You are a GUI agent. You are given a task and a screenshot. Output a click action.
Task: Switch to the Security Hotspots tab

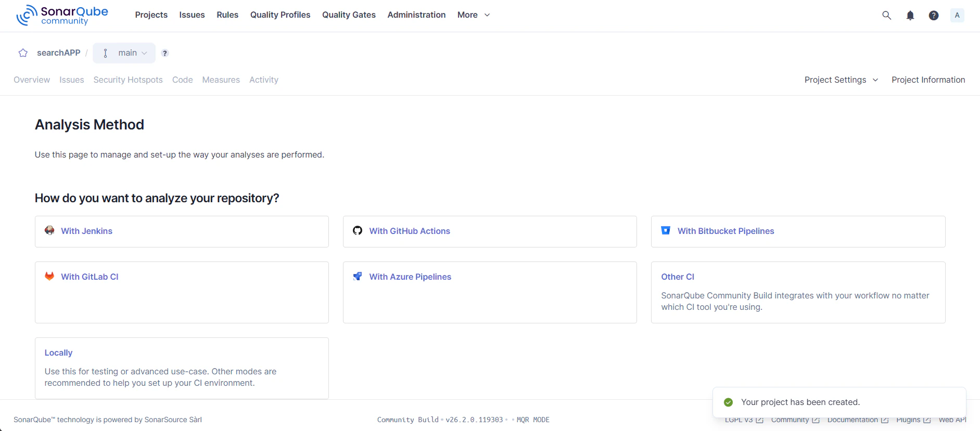coord(128,80)
